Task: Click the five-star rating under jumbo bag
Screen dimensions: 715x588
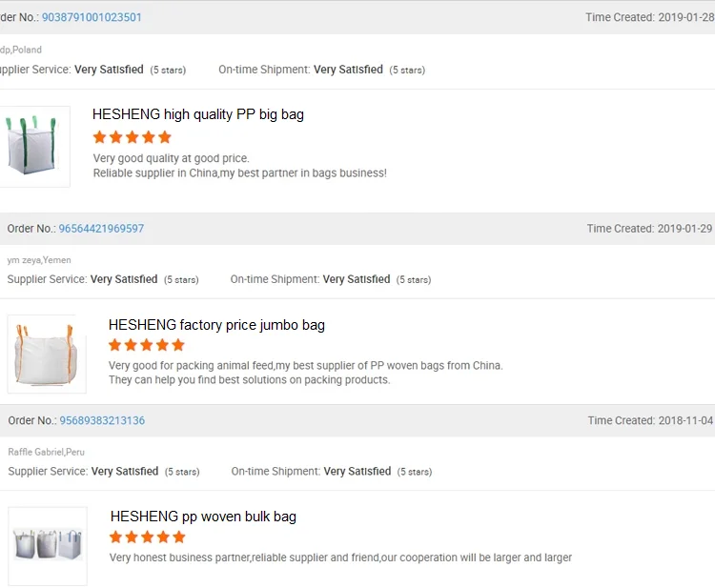Action: coord(147,345)
